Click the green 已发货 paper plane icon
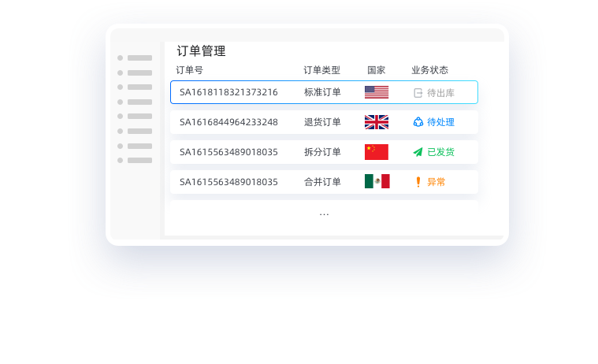Screen dimensions: 598x364 tap(418, 152)
